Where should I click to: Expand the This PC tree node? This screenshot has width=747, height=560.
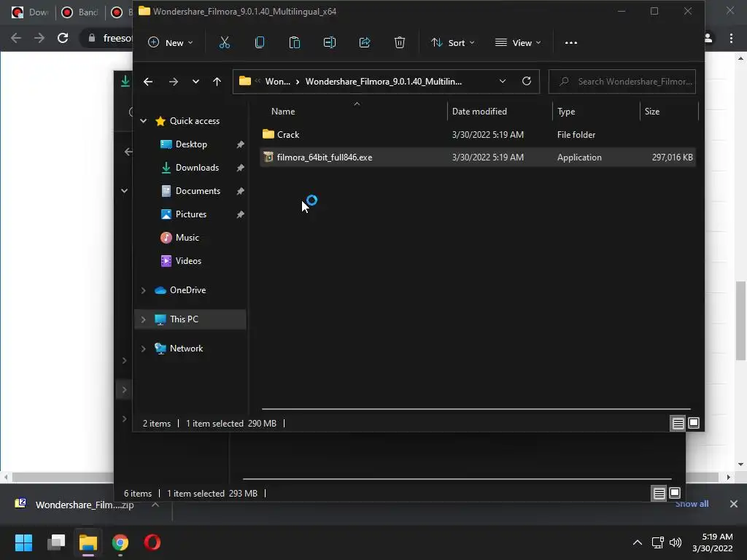[144, 319]
